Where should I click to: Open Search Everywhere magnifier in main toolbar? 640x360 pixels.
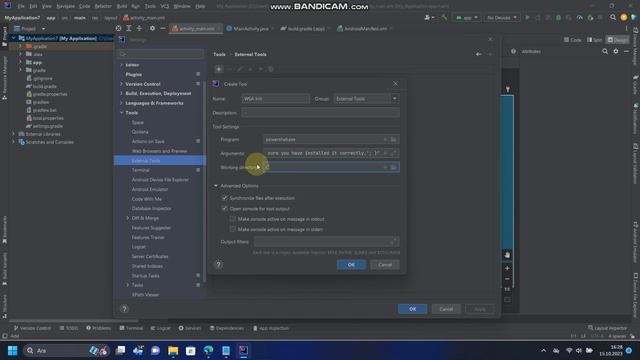point(613,18)
